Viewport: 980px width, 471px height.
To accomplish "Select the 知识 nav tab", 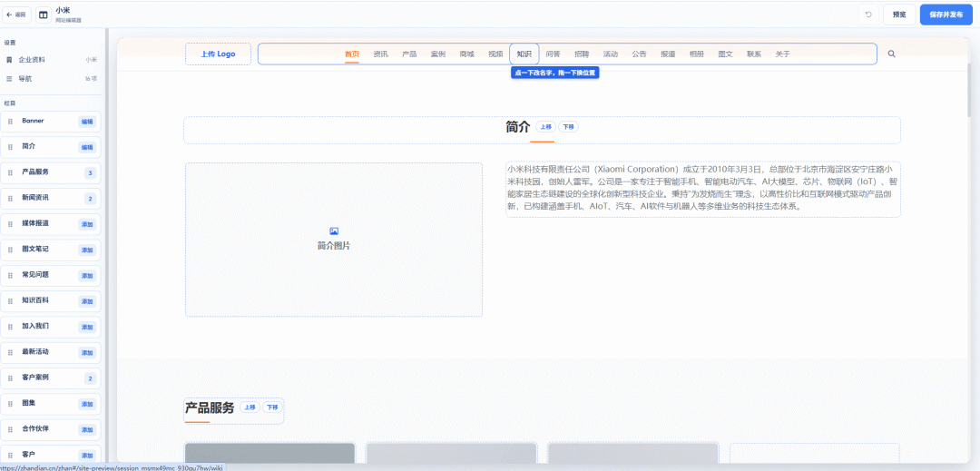I will [x=524, y=54].
